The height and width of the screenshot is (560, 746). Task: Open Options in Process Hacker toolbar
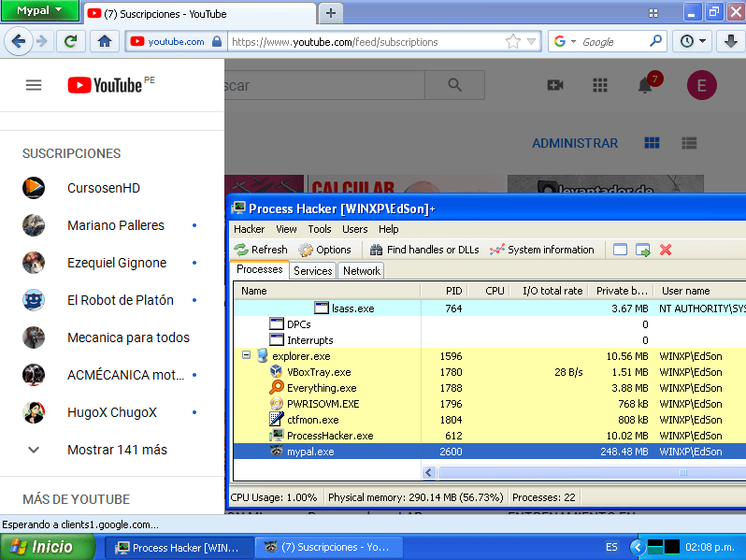pos(325,250)
